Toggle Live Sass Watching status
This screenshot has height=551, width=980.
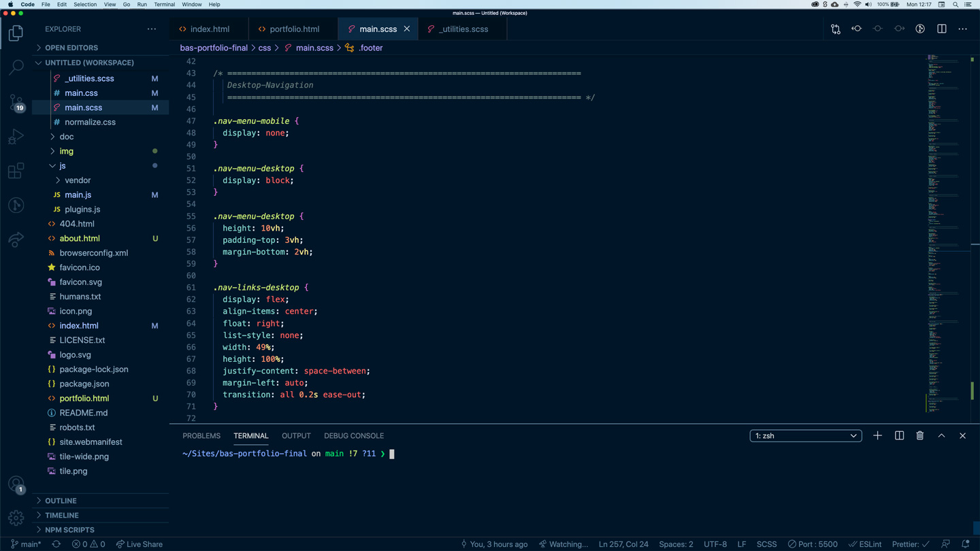pyautogui.click(x=563, y=544)
